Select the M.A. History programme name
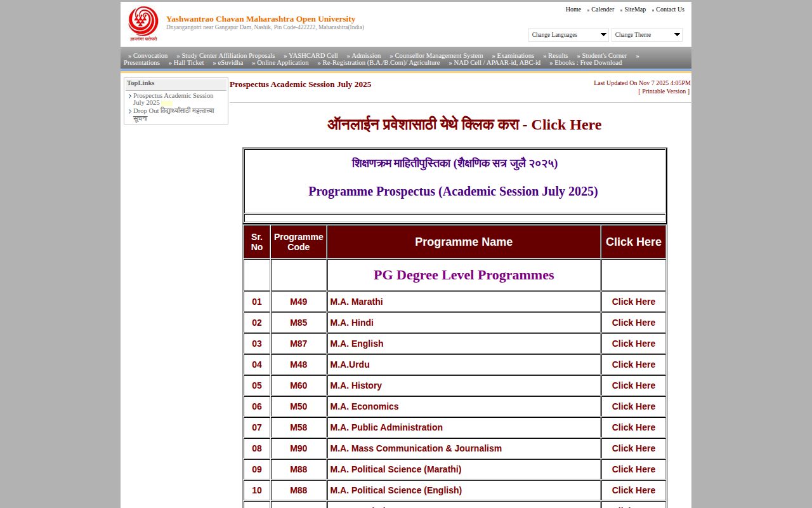 356,385
